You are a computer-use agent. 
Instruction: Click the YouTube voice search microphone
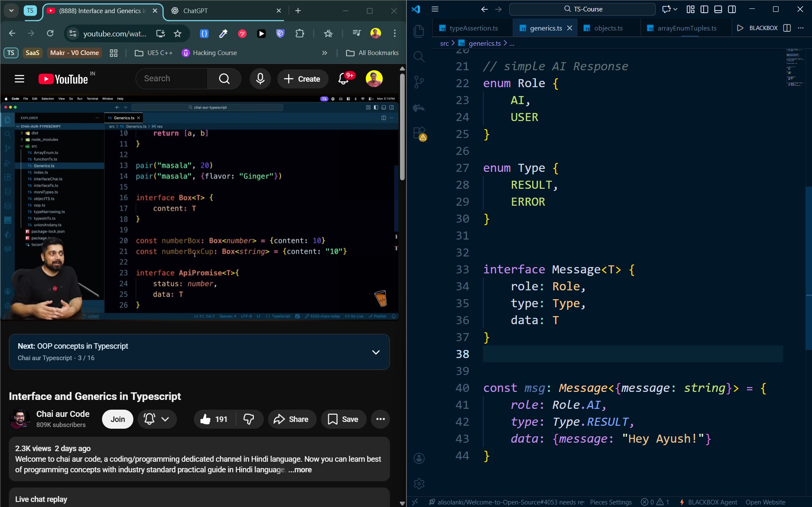(260, 79)
